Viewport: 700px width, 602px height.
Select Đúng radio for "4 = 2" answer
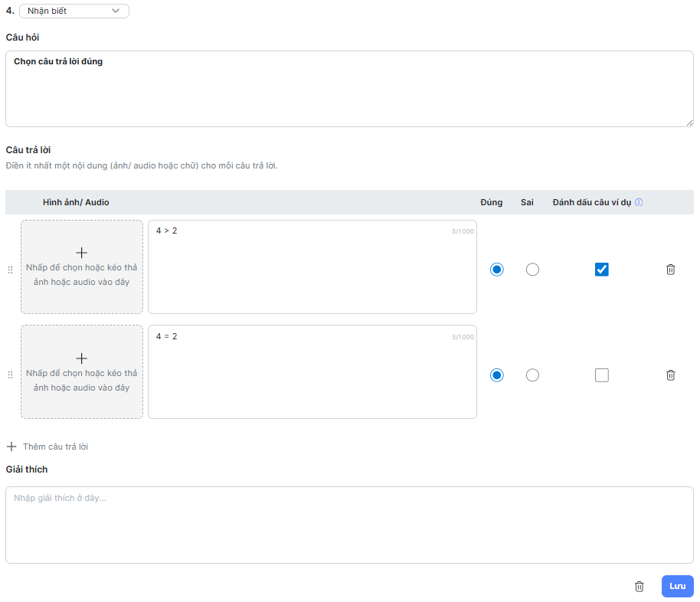click(x=497, y=375)
